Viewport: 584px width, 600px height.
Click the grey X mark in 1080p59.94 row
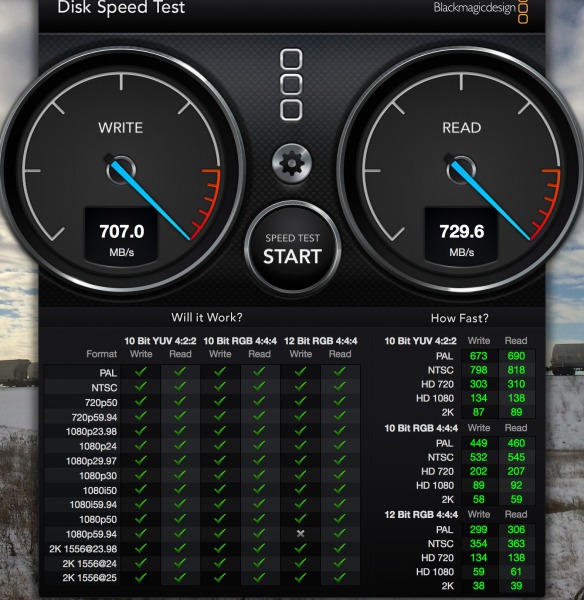[x=301, y=533]
